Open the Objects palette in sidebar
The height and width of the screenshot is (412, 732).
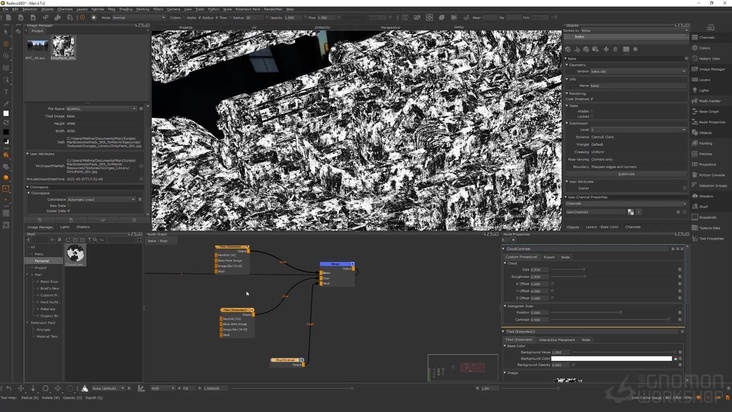pos(704,133)
